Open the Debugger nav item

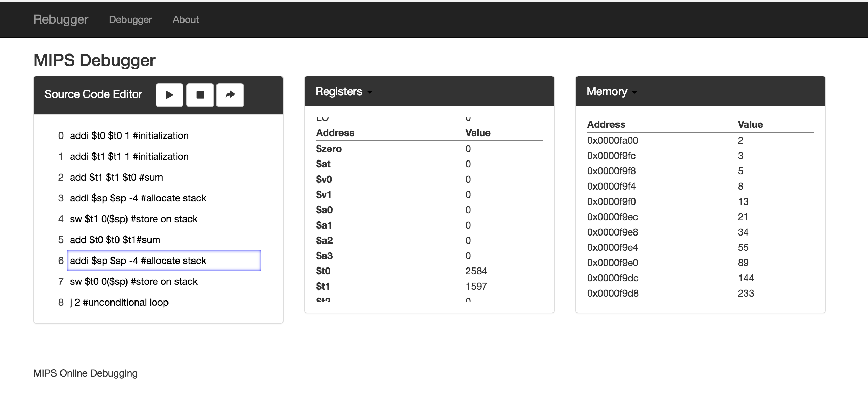[x=130, y=20]
